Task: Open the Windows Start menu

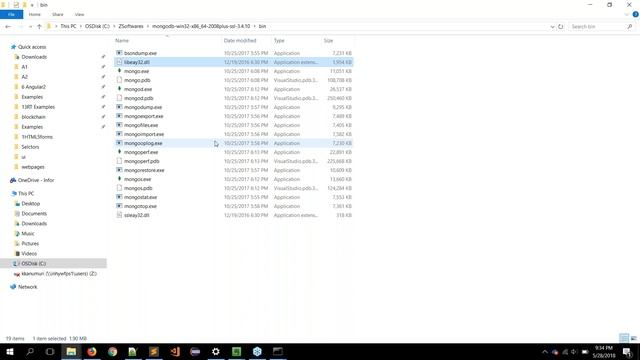Action: [10, 351]
